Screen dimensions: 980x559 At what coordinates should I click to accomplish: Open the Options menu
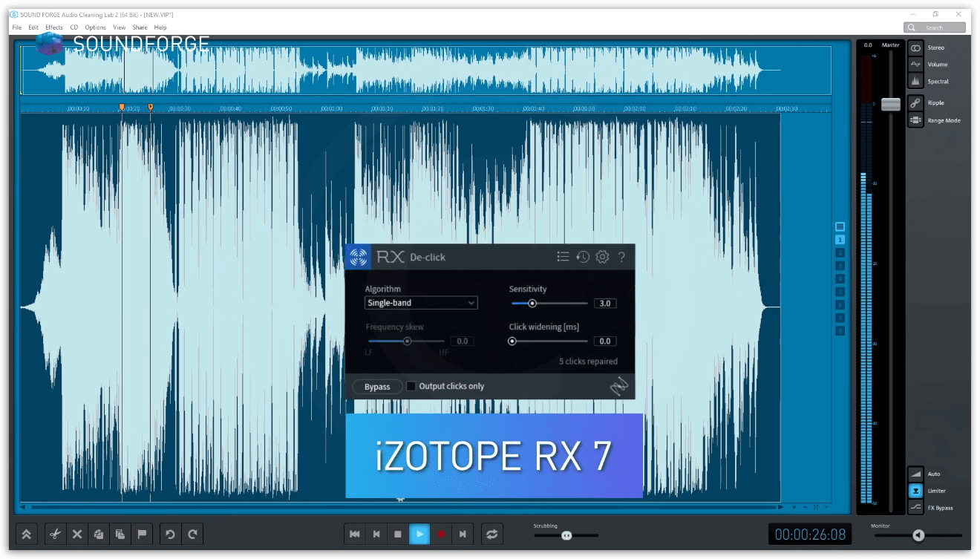(x=95, y=27)
